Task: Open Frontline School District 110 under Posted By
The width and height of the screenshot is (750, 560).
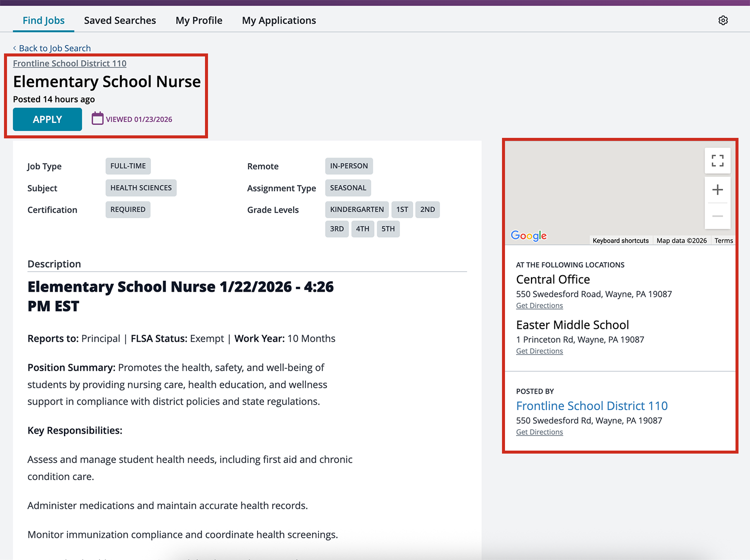Action: tap(591, 406)
